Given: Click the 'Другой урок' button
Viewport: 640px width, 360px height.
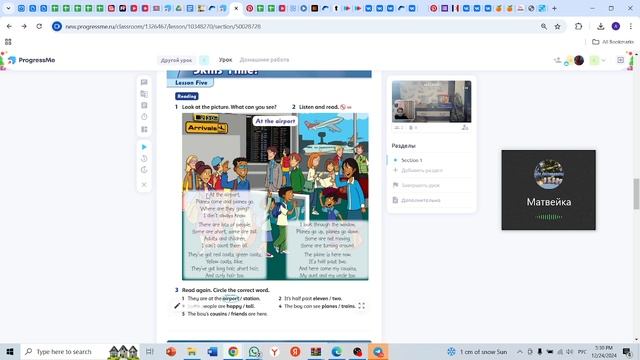Looking at the screenshot, I should pyautogui.click(x=176, y=60).
